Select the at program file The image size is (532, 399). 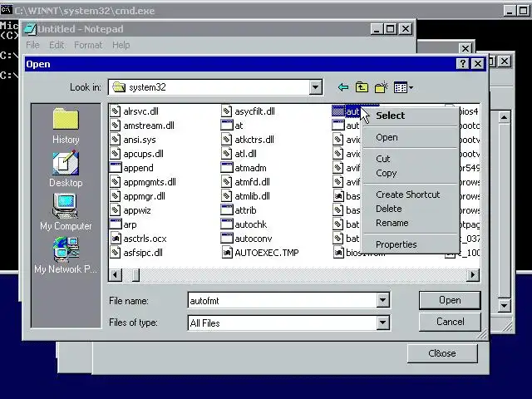[x=232, y=126]
